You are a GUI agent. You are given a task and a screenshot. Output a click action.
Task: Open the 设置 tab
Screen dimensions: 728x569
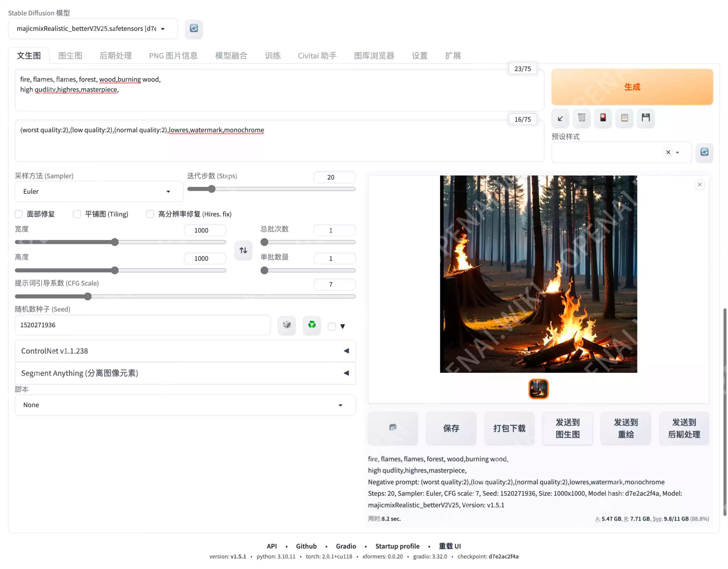click(420, 56)
